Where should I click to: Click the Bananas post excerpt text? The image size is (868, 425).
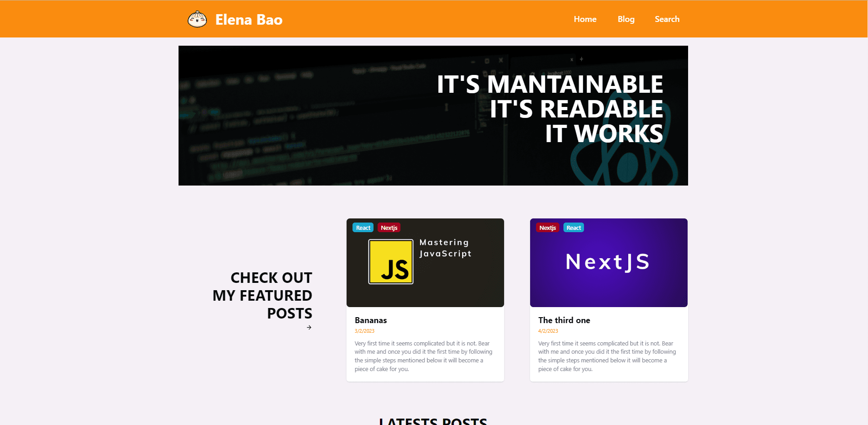(424, 356)
